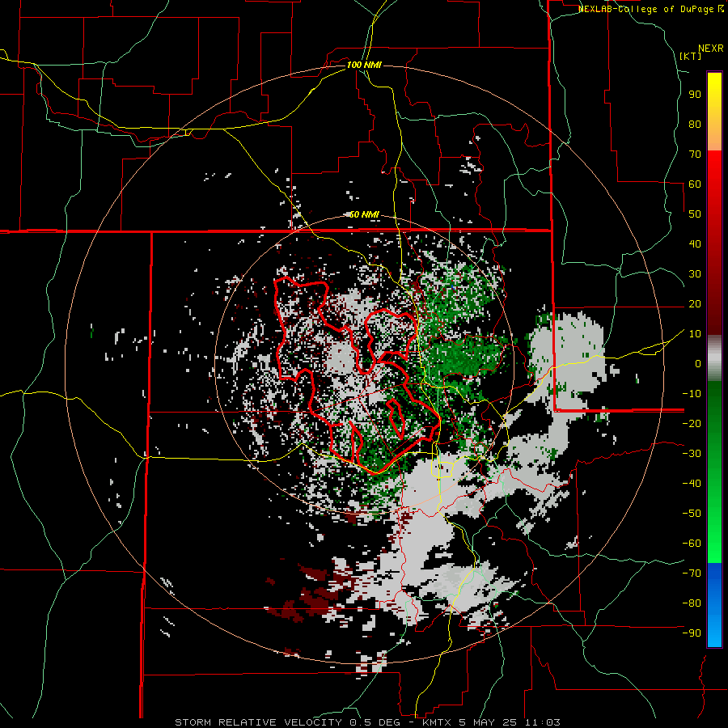728x728 pixels.
Task: Click the NEXR label above the scale
Action: (710, 49)
